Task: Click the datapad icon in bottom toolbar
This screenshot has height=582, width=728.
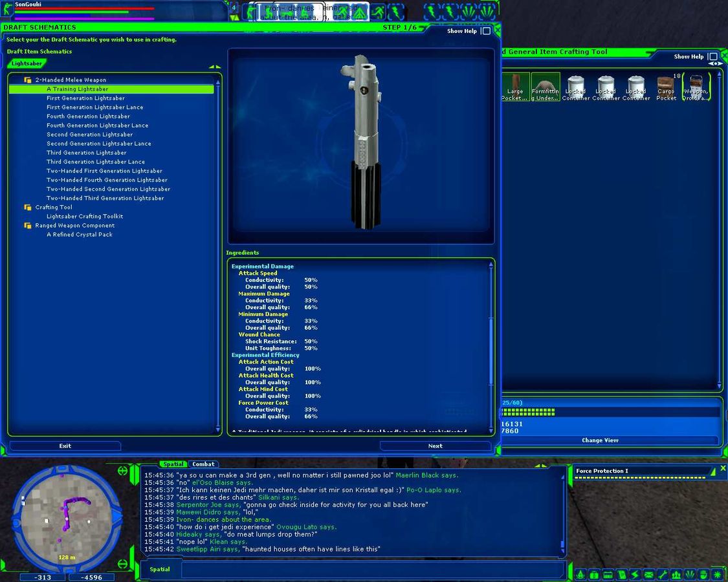Action: pos(622,574)
